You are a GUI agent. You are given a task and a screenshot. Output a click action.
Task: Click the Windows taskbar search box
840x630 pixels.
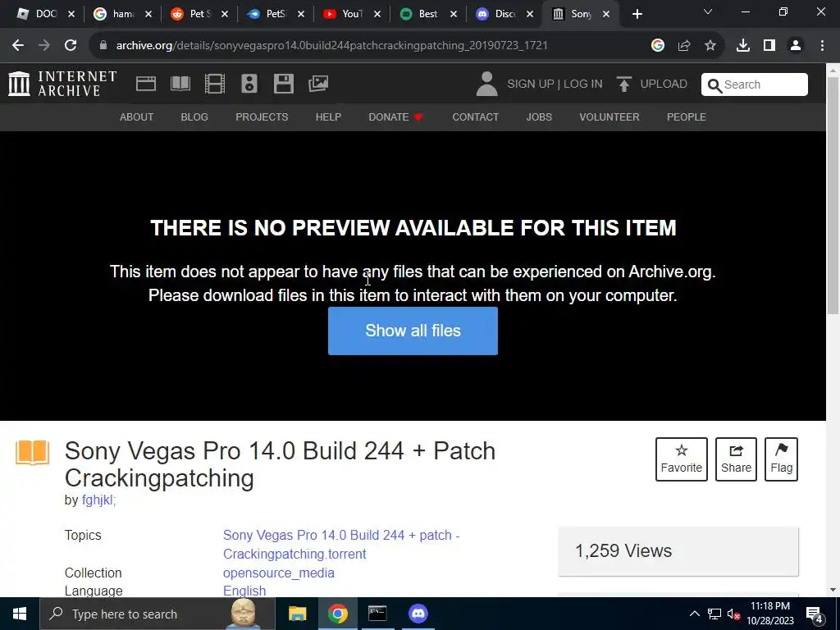pos(157,614)
